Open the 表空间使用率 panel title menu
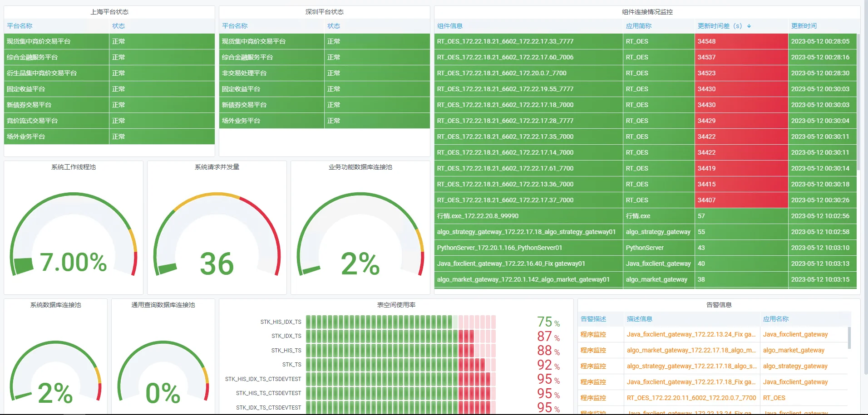The height and width of the screenshot is (415, 868). (396, 305)
